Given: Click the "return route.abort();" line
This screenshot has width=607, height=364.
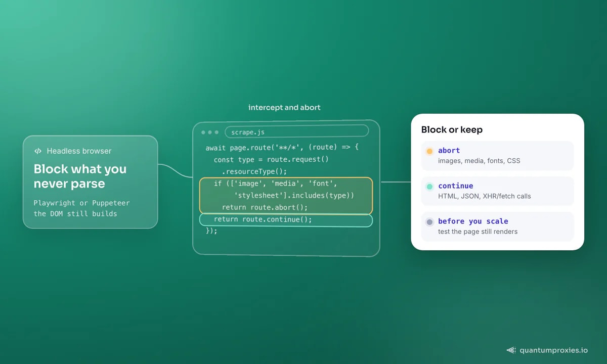Looking at the screenshot, I should coord(265,207).
